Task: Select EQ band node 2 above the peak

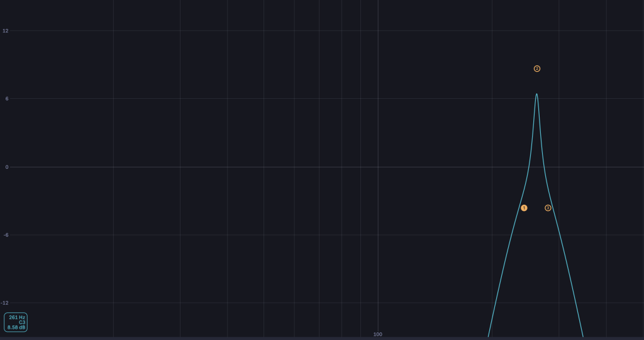Action: 537,69
